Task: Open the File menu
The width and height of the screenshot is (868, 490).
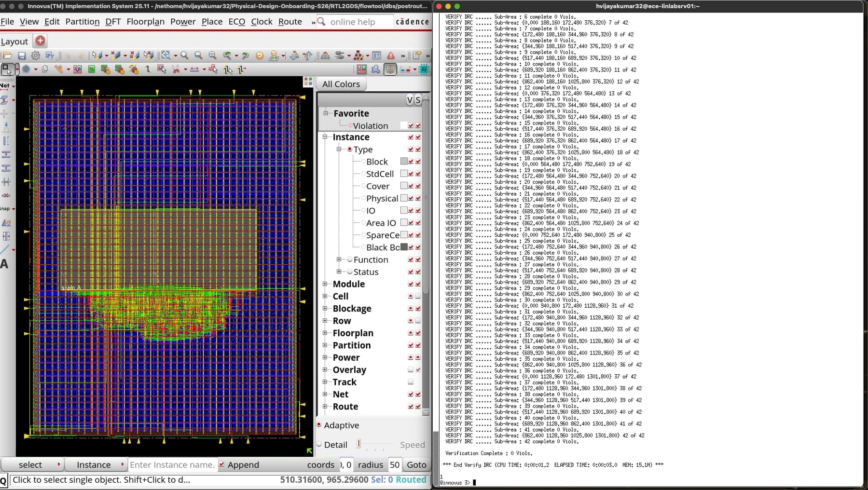Action: click(x=7, y=22)
